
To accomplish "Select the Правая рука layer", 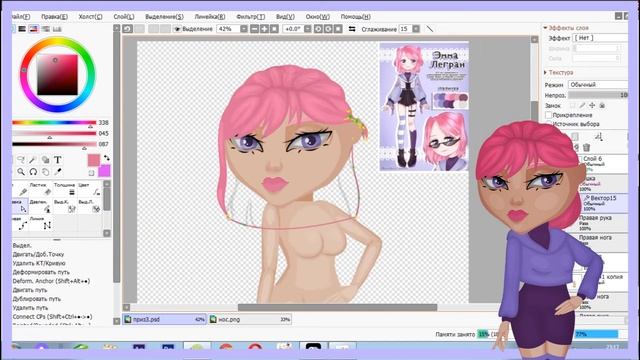I will tap(603, 223).
